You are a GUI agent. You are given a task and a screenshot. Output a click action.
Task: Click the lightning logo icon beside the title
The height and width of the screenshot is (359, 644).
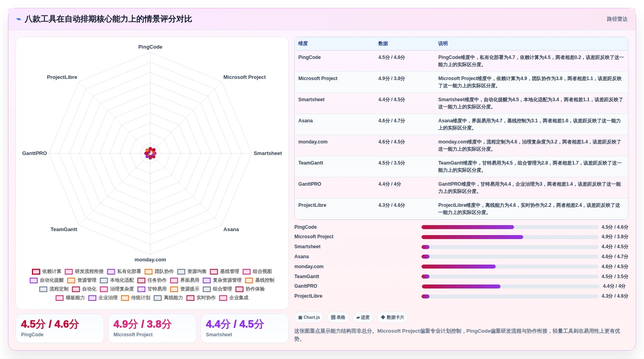click(18, 19)
